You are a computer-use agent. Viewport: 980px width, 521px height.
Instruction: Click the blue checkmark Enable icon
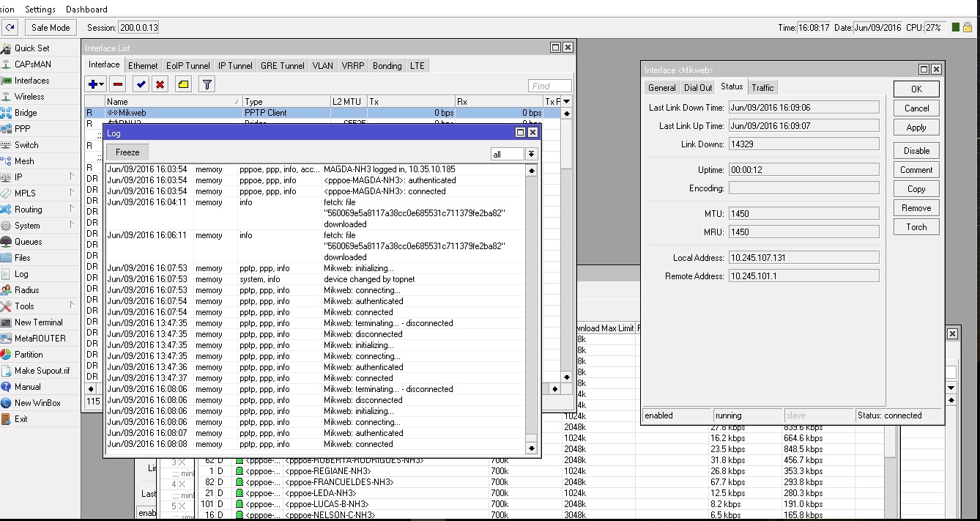[141, 84]
